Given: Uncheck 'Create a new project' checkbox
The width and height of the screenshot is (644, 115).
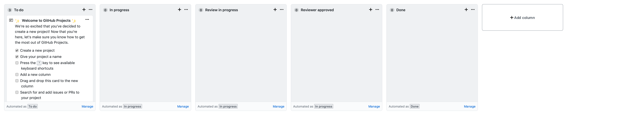Looking at the screenshot, I should 17,51.
